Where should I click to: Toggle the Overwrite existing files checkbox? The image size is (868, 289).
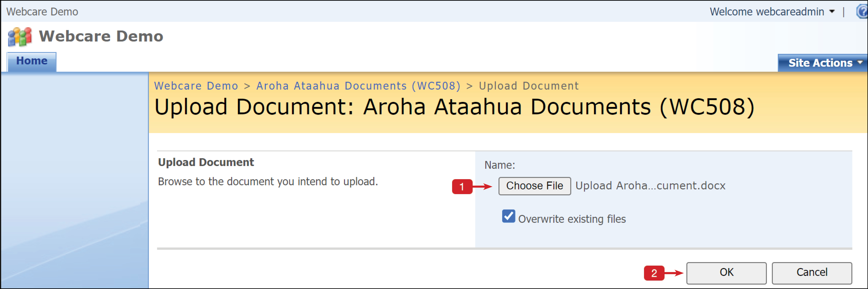[x=509, y=216]
